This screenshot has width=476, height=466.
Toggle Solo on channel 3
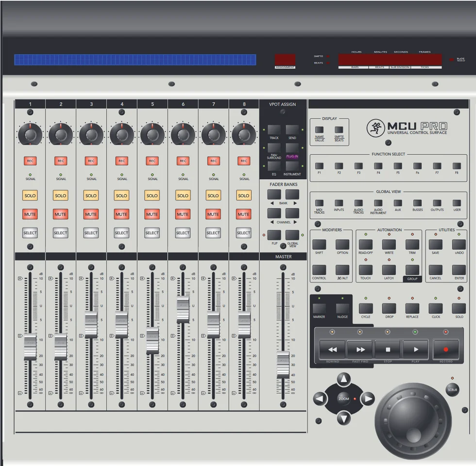click(91, 196)
